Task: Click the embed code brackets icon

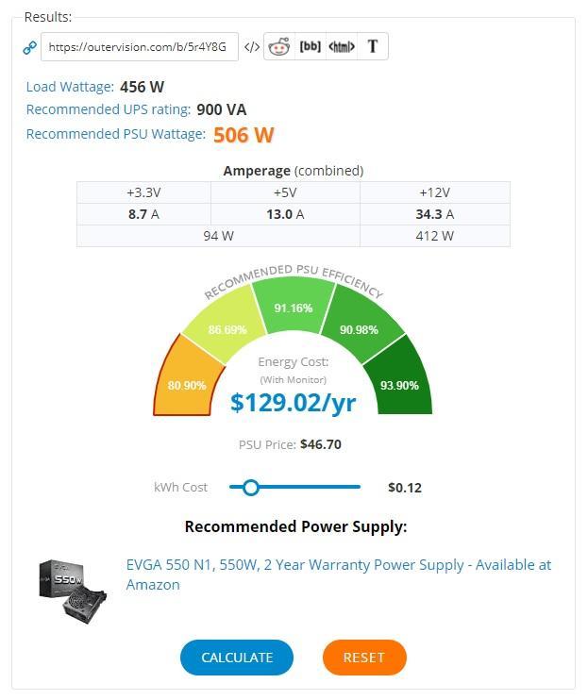Action: coord(252,47)
